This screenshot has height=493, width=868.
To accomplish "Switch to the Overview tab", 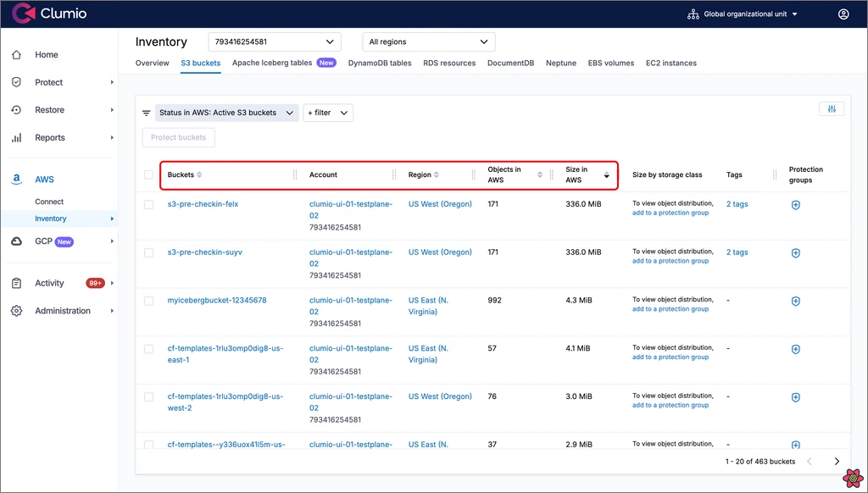I will pyautogui.click(x=153, y=63).
